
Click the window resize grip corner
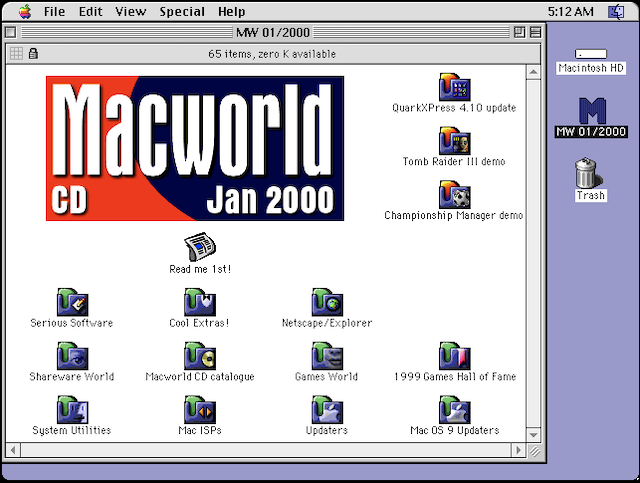(x=534, y=451)
